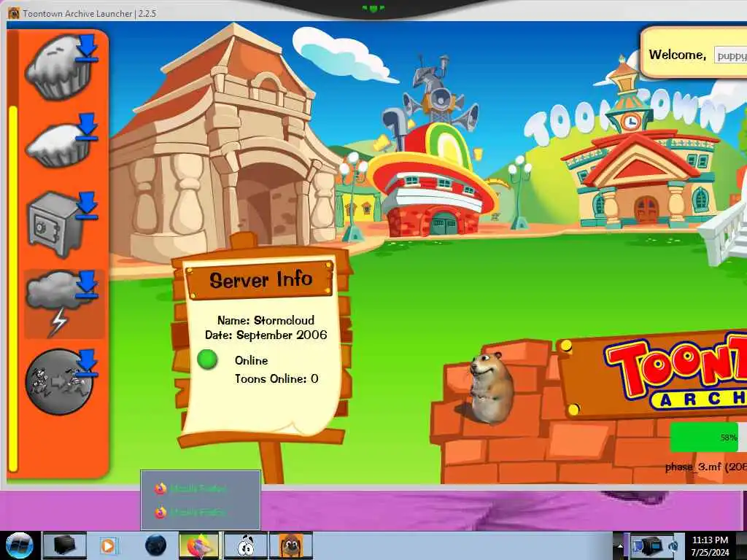
Task: Click the volume tray icon
Action: [673, 545]
